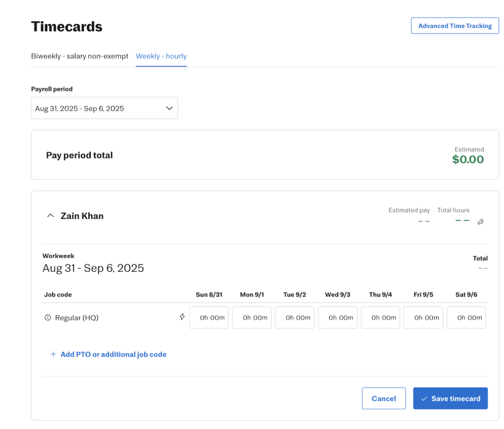Click the pencil edit icon near Total hours

tap(480, 222)
